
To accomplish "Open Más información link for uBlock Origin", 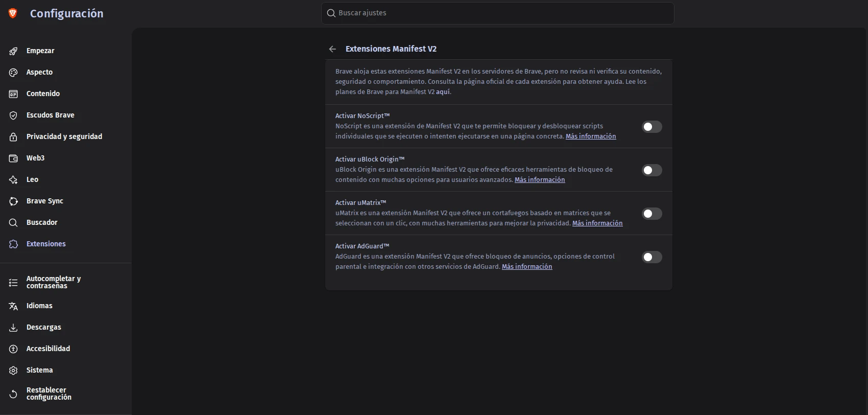I will (x=540, y=180).
